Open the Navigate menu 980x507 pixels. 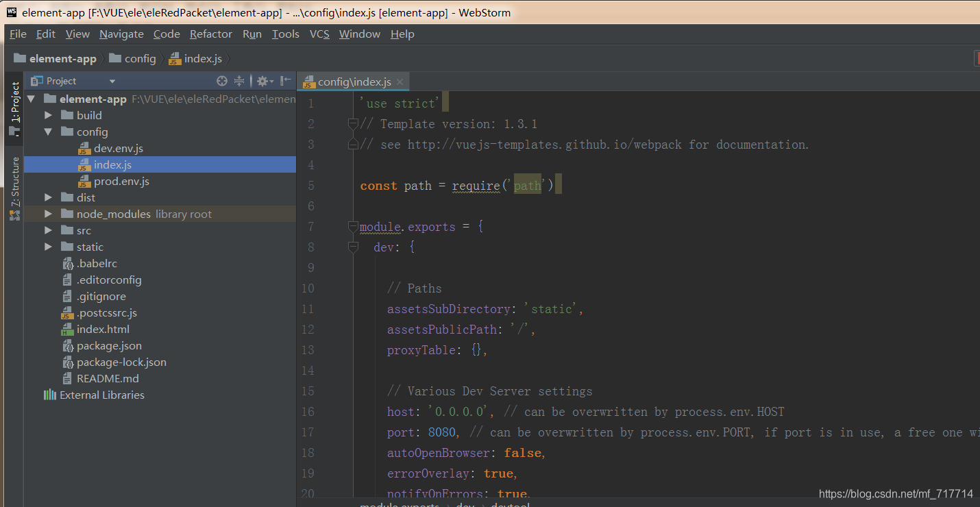(x=121, y=34)
